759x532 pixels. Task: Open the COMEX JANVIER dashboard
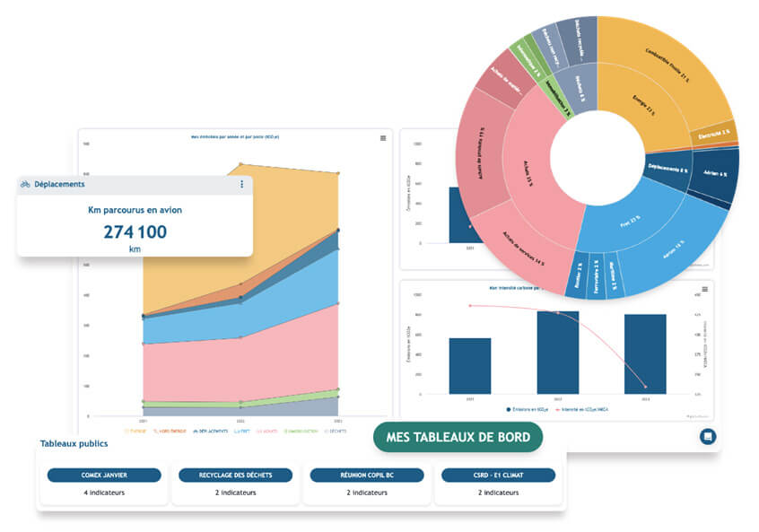click(104, 475)
